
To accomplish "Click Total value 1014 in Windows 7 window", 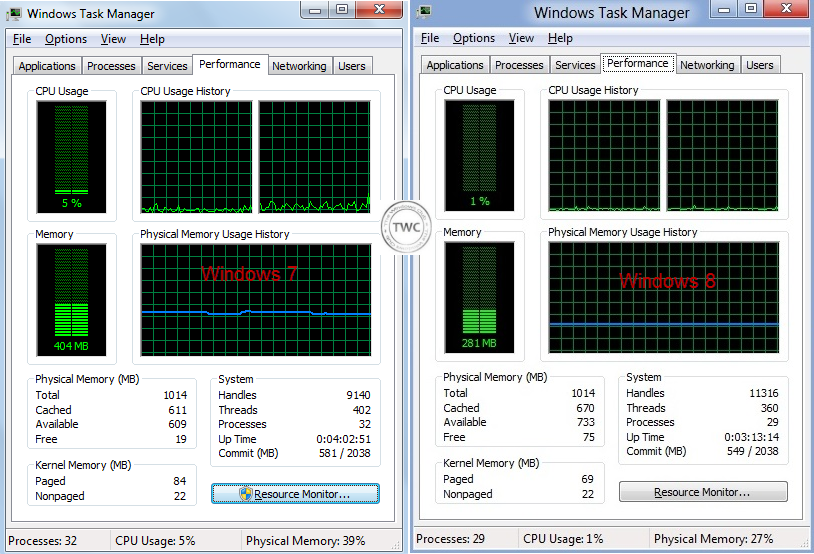I will (x=175, y=395).
